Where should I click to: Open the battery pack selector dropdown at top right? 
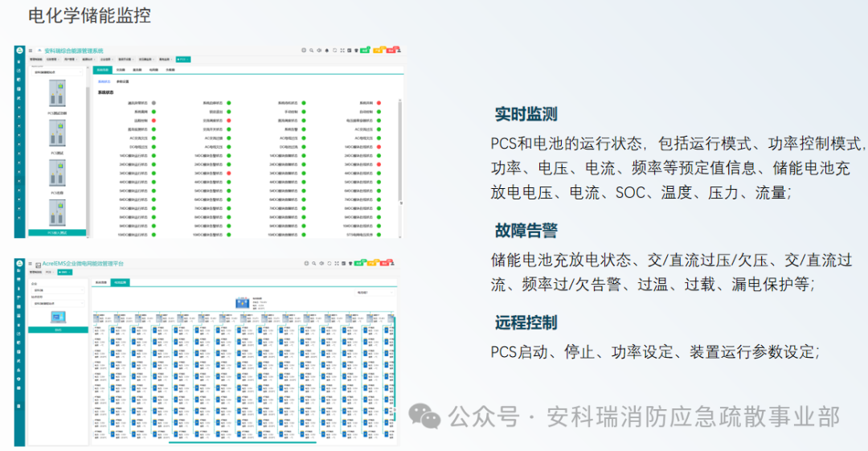coord(374,293)
